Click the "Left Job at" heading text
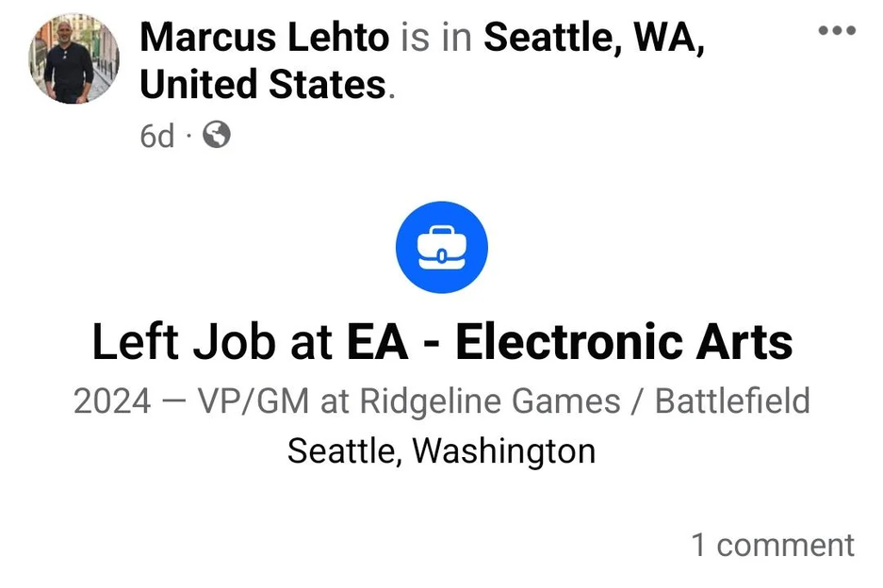Screen dimensions: 883x588 pos(212,343)
